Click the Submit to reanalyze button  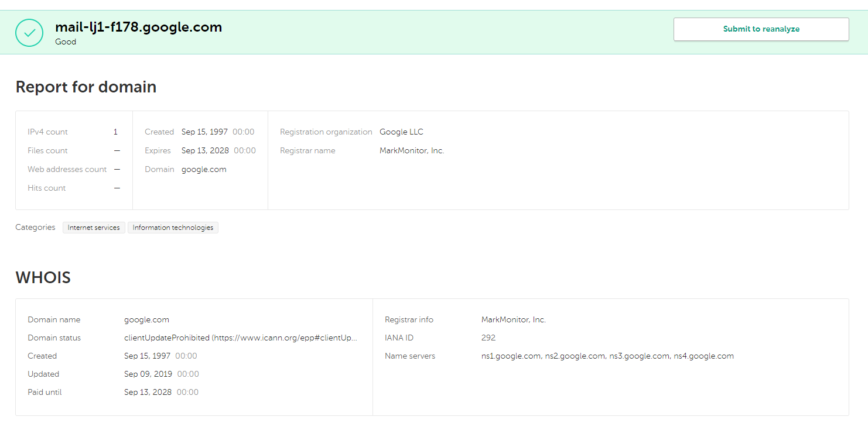coord(761,29)
